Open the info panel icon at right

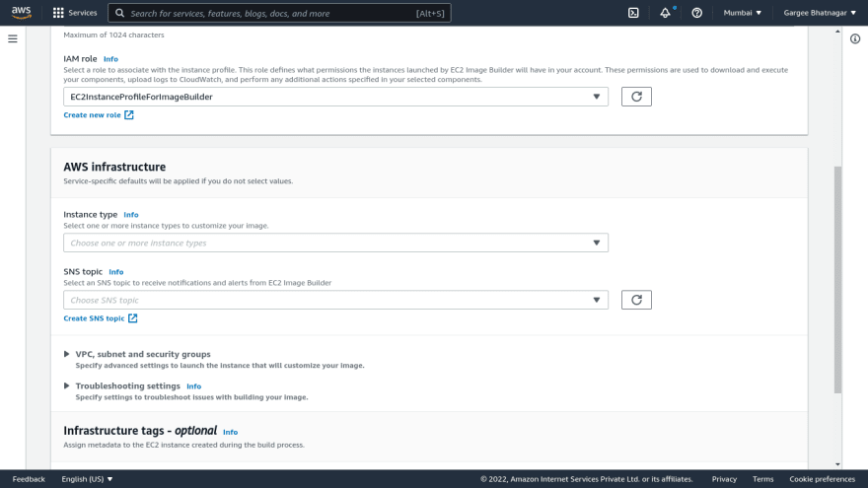click(855, 38)
